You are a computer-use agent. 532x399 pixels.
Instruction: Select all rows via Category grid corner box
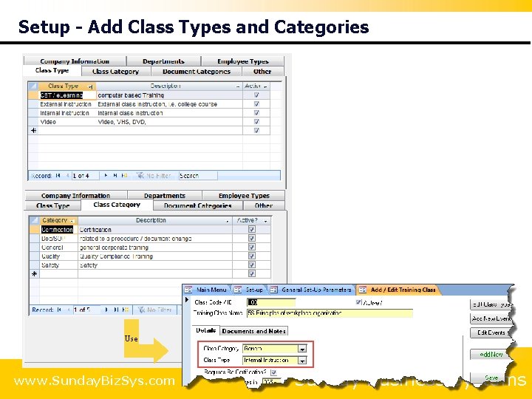pos(34,220)
